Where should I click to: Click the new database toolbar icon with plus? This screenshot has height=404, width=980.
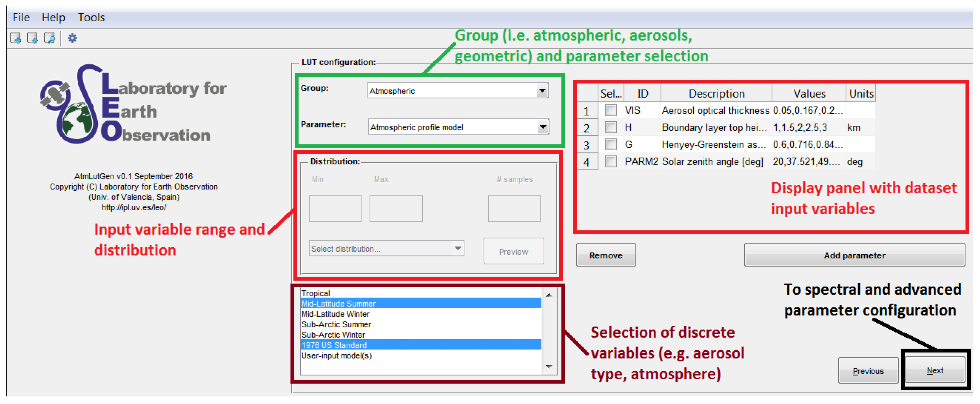click(x=16, y=38)
